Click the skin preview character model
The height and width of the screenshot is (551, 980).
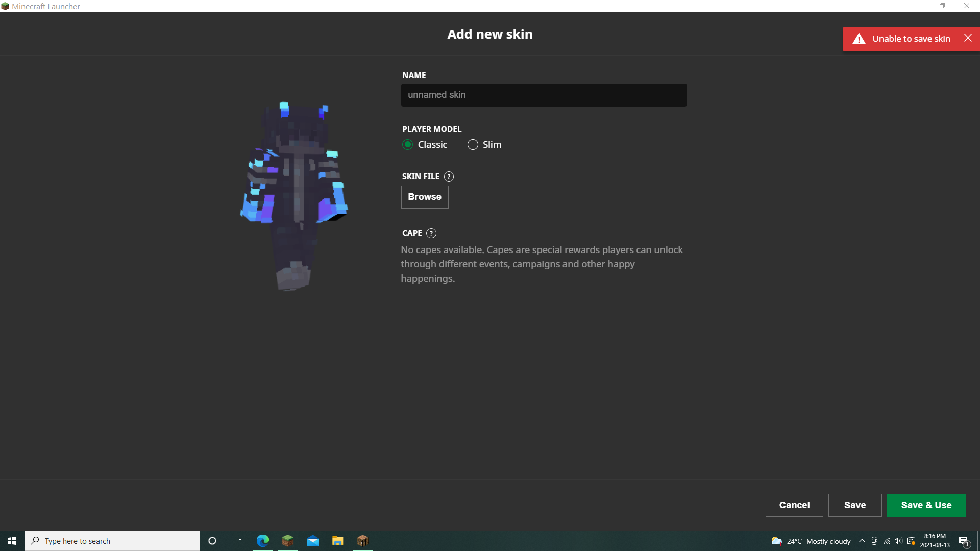pos(295,196)
